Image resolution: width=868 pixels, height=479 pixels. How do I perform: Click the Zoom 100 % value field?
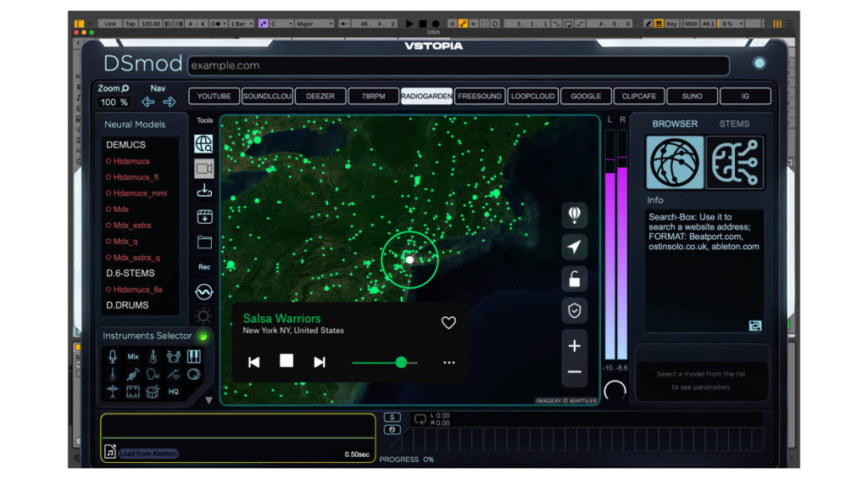coord(114,103)
